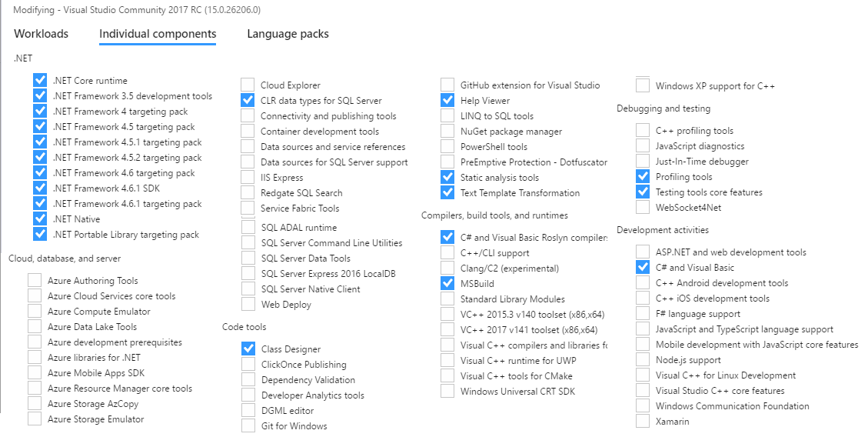Click the .NET Framework 4.6.1 SDK label
868x437 pixels.
[x=106, y=188]
